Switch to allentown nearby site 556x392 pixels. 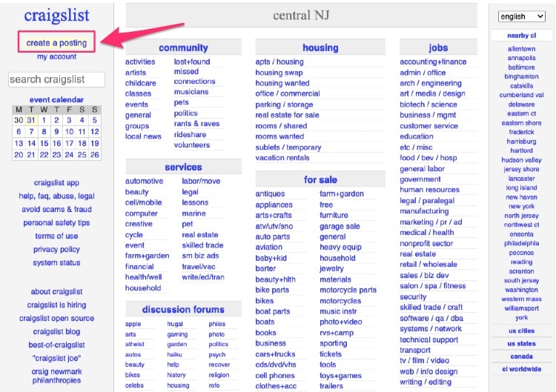pos(521,49)
